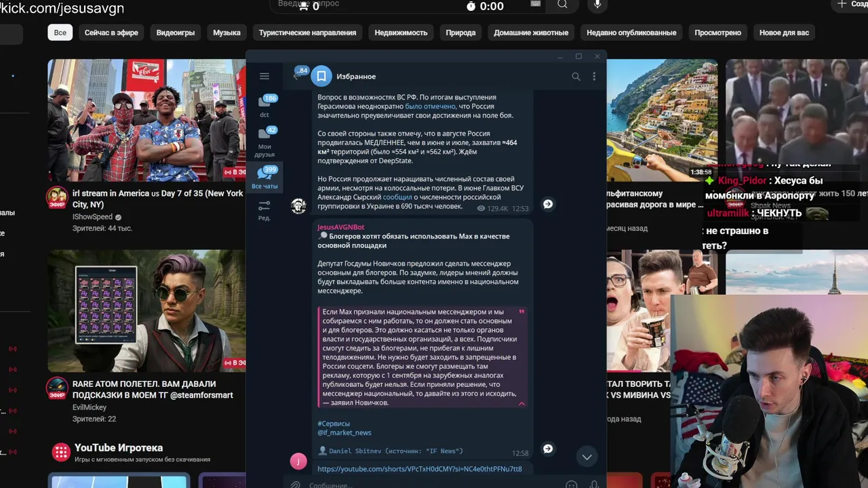Open the channel avatar beside the 12:53 message
The height and width of the screenshot is (488, 868).
(298, 205)
